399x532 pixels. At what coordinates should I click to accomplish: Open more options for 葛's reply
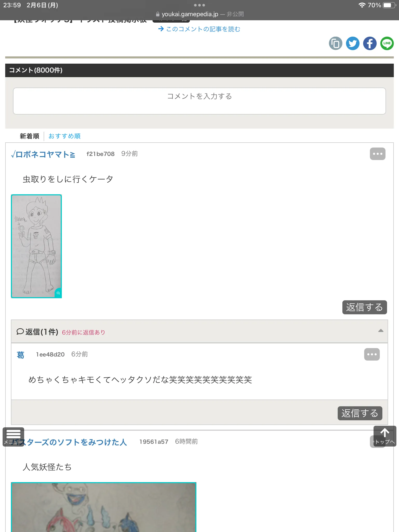coord(372,354)
